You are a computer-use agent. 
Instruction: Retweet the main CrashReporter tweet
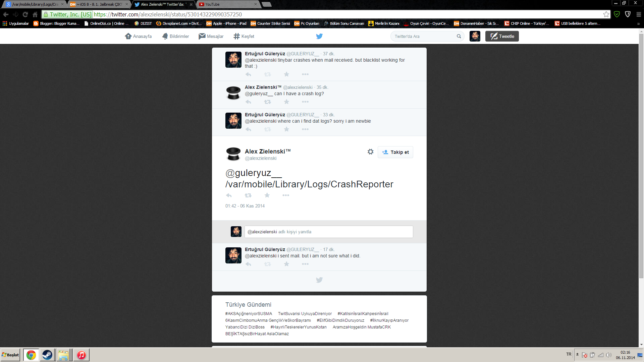tap(248, 195)
